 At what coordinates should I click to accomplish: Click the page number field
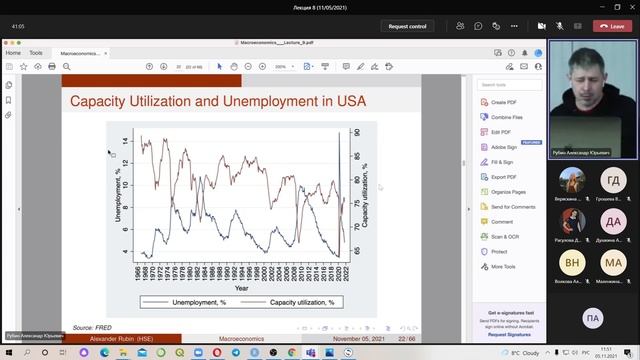tap(179, 67)
